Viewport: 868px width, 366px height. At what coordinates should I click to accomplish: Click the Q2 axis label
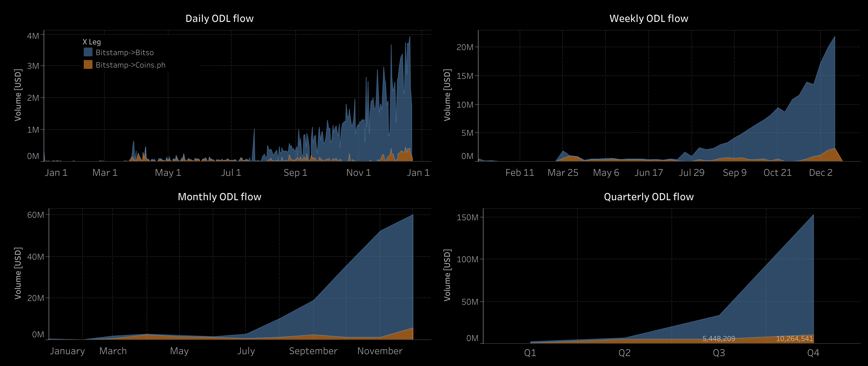[624, 353]
